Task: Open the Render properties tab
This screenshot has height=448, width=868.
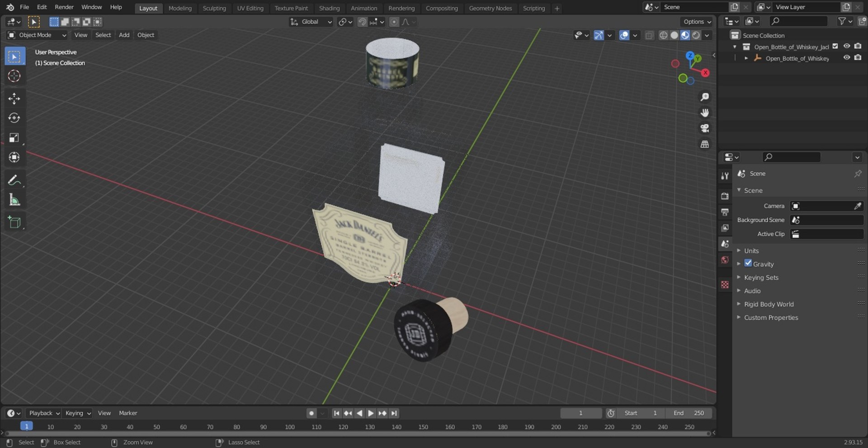Action: click(x=725, y=196)
